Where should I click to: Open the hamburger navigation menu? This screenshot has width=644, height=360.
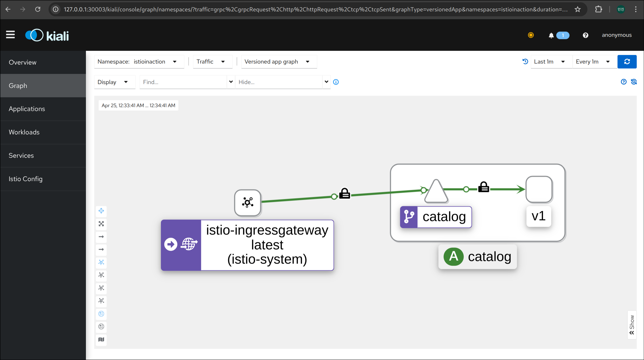[x=10, y=35]
